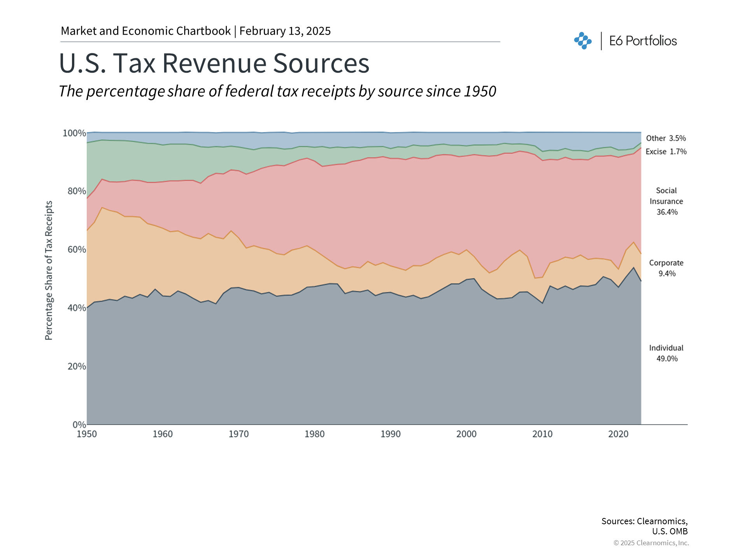Click the Percentage Share of Tax Receipts axis title
The image size is (747, 560).
tap(49, 270)
